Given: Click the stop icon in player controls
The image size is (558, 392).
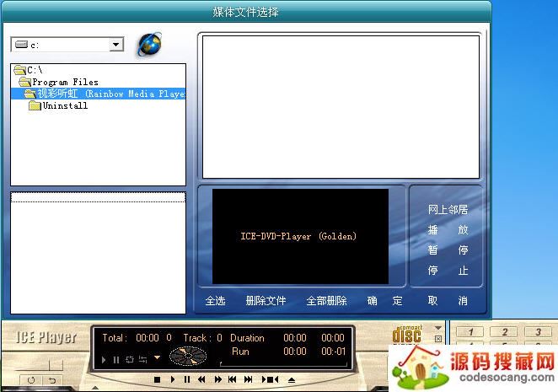Looking at the screenshot, I should (x=157, y=380).
